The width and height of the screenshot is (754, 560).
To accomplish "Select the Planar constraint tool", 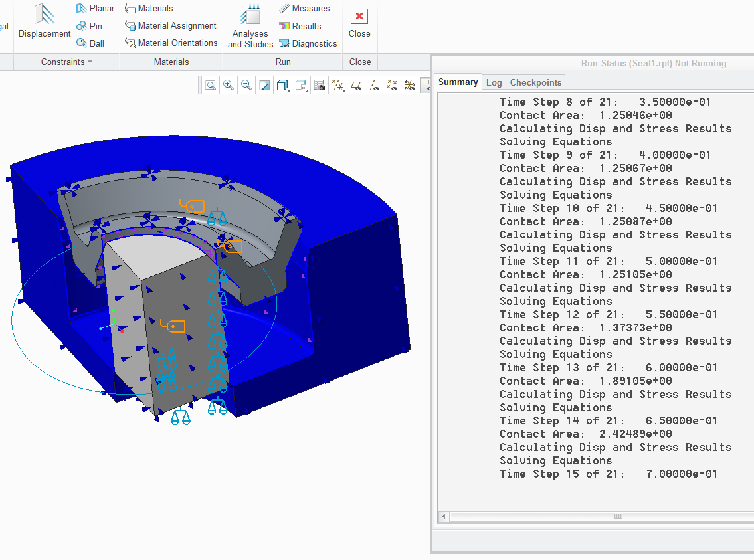I will (x=95, y=8).
